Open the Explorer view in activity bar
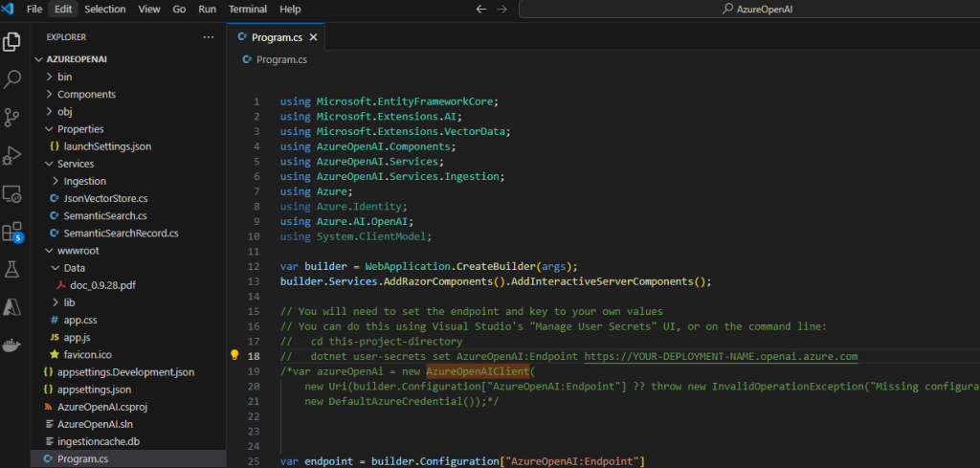This screenshot has width=980, height=468. [x=11, y=42]
